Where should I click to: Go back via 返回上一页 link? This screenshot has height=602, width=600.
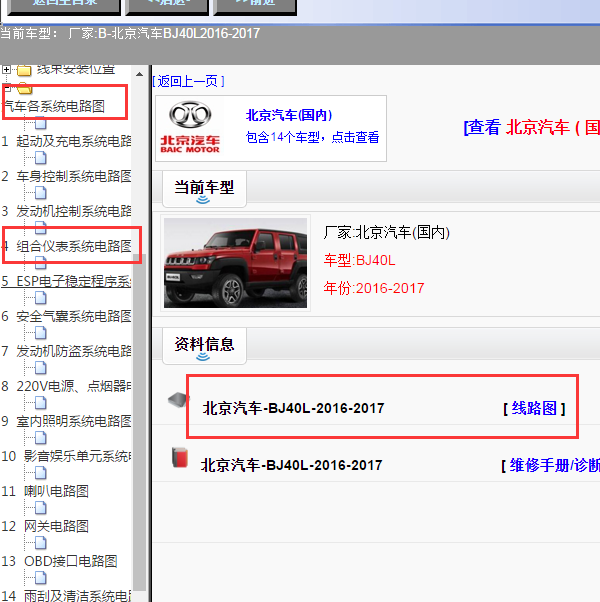tap(188, 81)
